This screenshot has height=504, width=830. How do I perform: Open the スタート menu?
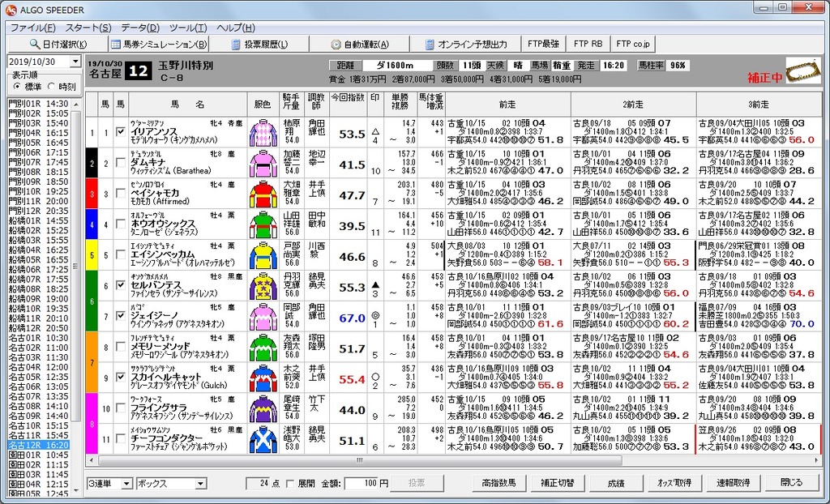[x=88, y=28]
